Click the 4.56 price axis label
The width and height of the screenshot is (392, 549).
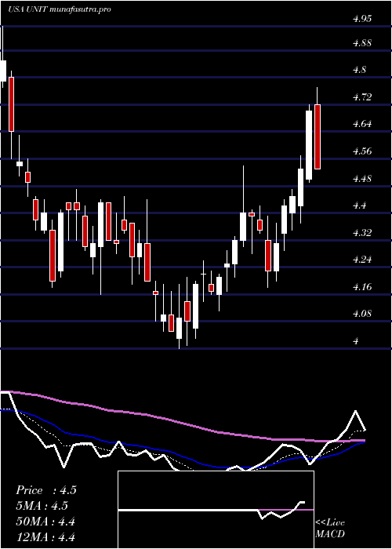pyautogui.click(x=362, y=151)
